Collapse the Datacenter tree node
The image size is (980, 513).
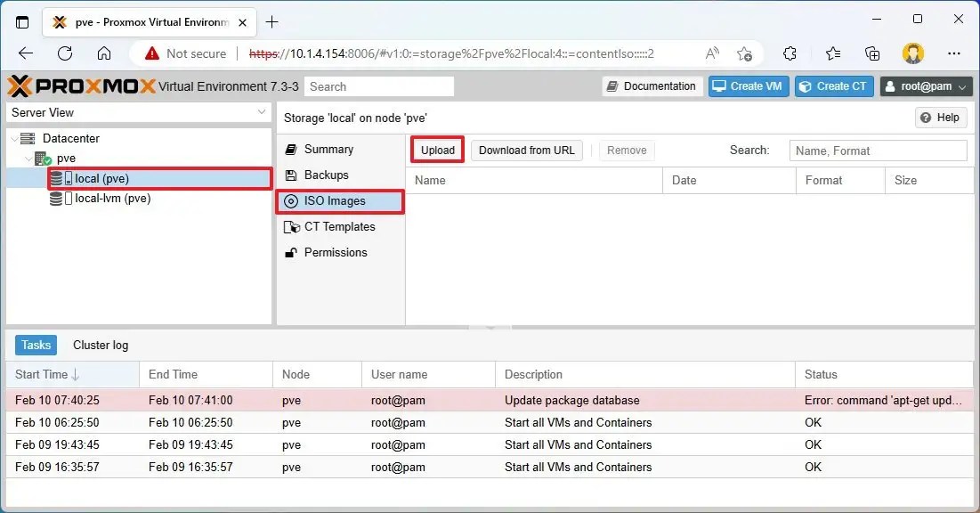click(x=12, y=138)
